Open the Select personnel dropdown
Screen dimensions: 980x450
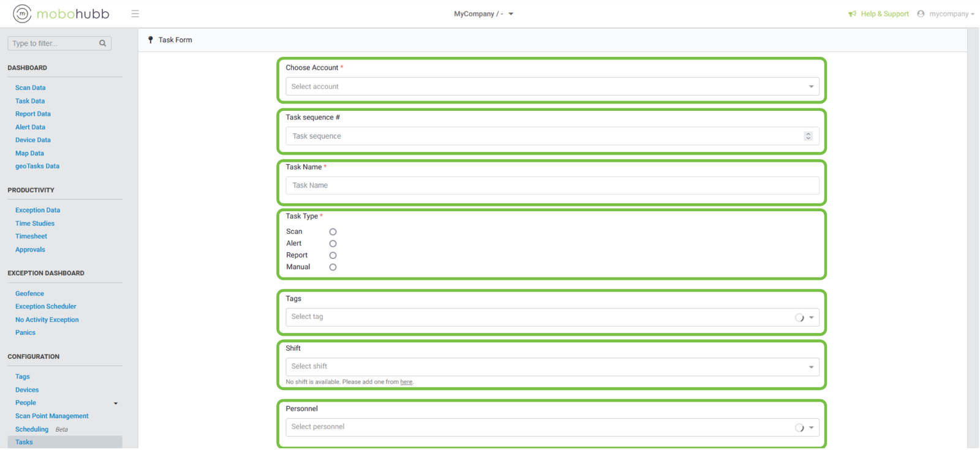click(x=551, y=427)
